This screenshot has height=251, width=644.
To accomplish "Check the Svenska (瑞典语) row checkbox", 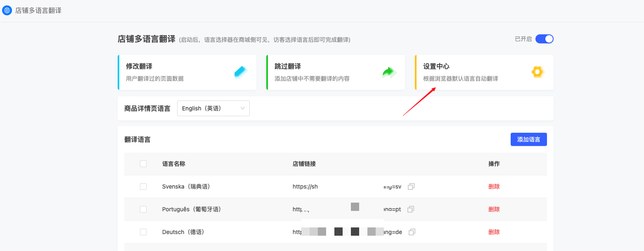I will pyautogui.click(x=143, y=186).
